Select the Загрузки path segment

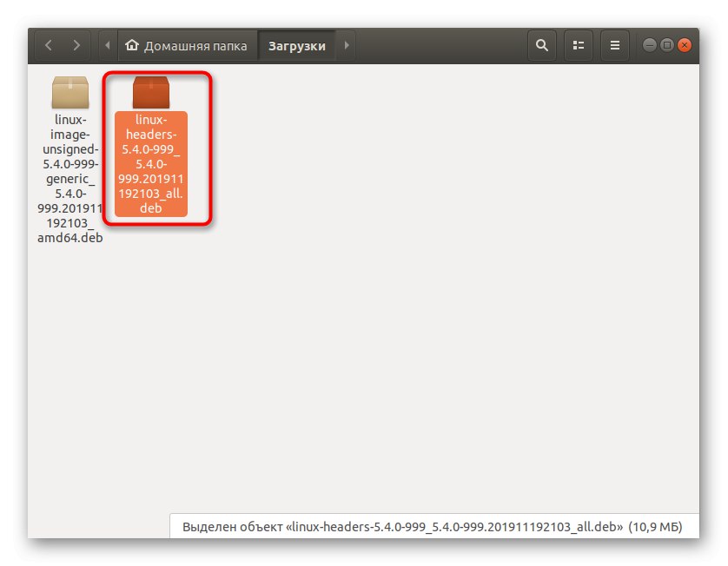pyautogui.click(x=297, y=45)
